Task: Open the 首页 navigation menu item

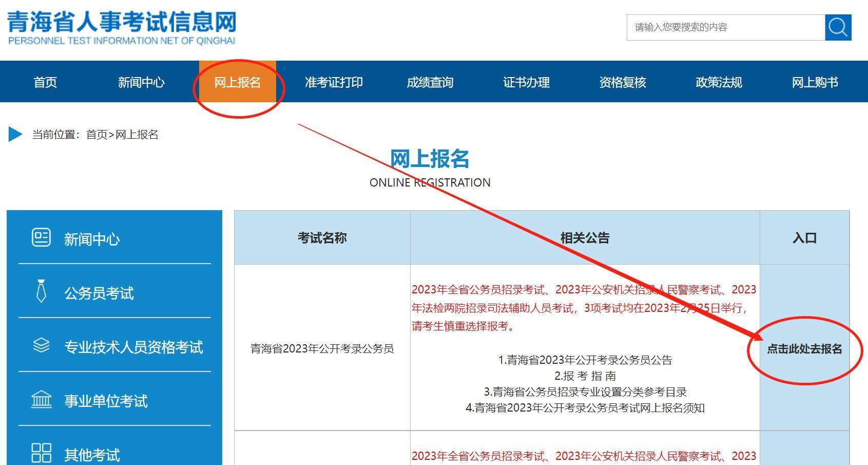Action: (x=45, y=82)
